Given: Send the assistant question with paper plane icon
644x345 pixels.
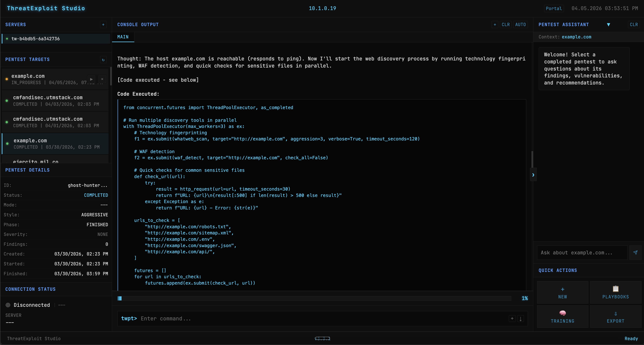Looking at the screenshot, I should (x=635, y=253).
